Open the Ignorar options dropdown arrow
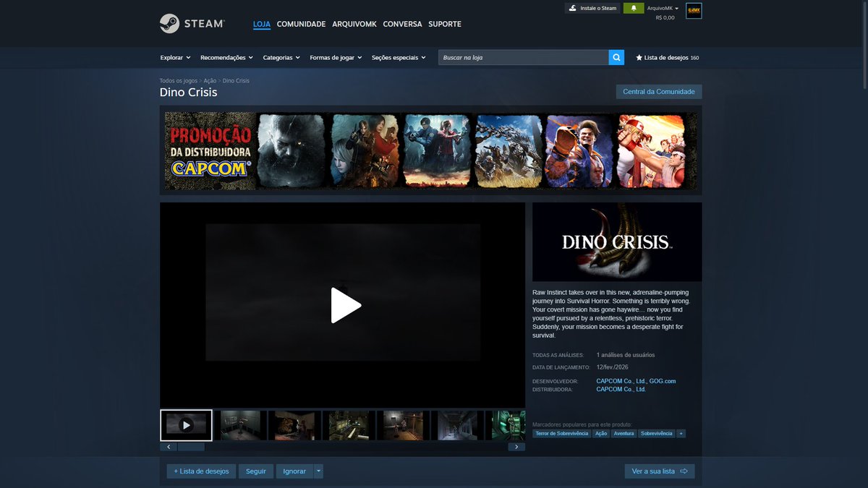This screenshot has width=868, height=488. [318, 471]
